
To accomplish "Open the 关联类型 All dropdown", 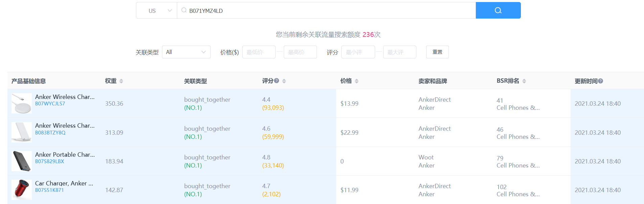I will (x=186, y=52).
